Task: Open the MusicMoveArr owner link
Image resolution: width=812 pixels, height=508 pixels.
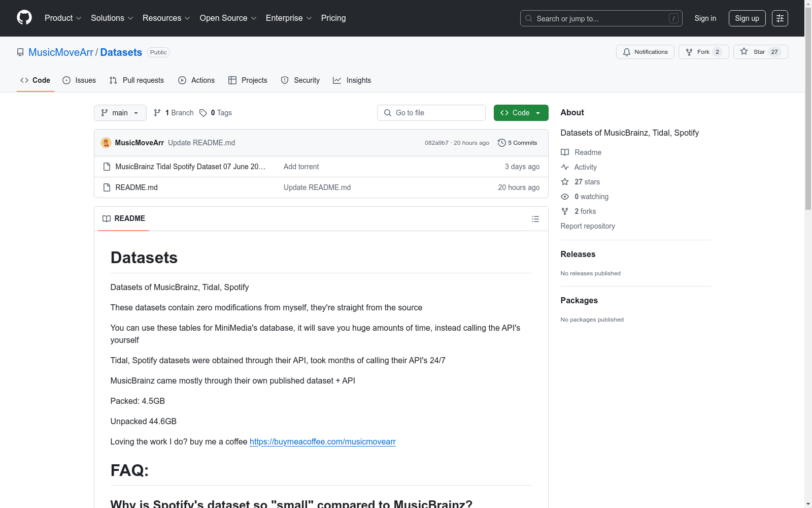Action: 61,52
